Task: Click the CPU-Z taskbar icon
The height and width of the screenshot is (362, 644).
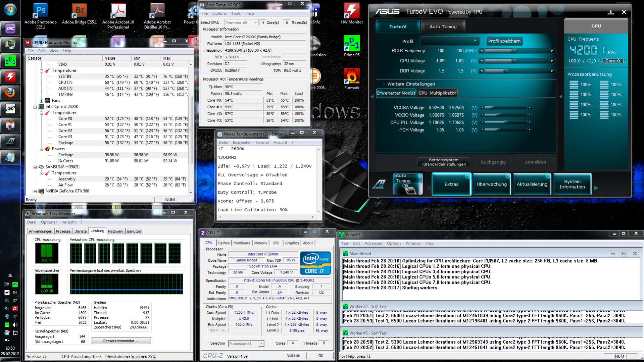Action: 10,28
